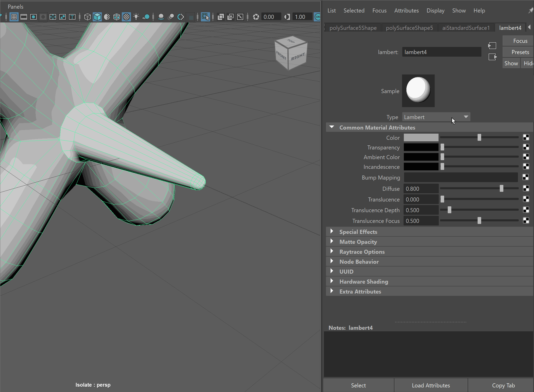Click the use all lights bulb icon
Screen dimensions: 534x392
point(136,17)
